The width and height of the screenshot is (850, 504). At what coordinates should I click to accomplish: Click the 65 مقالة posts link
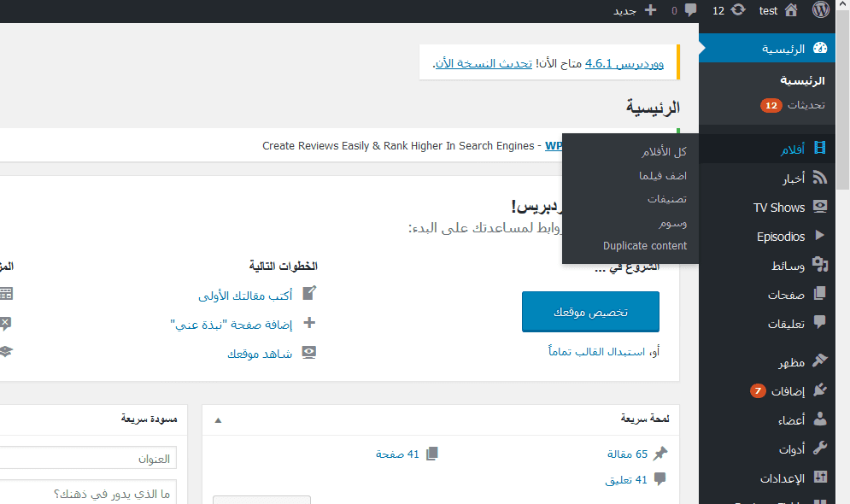627,454
